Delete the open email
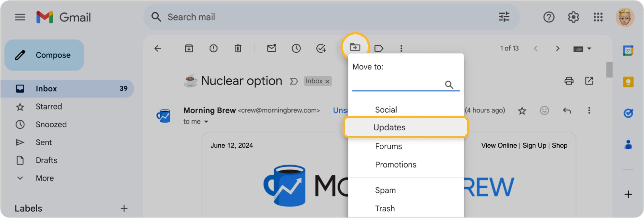The width and height of the screenshot is (644, 218). click(x=238, y=48)
